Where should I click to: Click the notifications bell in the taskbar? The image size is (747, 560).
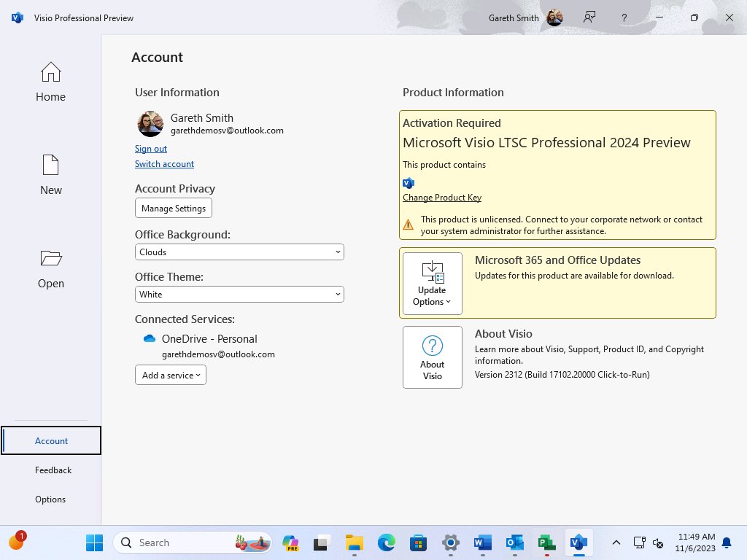(725, 542)
